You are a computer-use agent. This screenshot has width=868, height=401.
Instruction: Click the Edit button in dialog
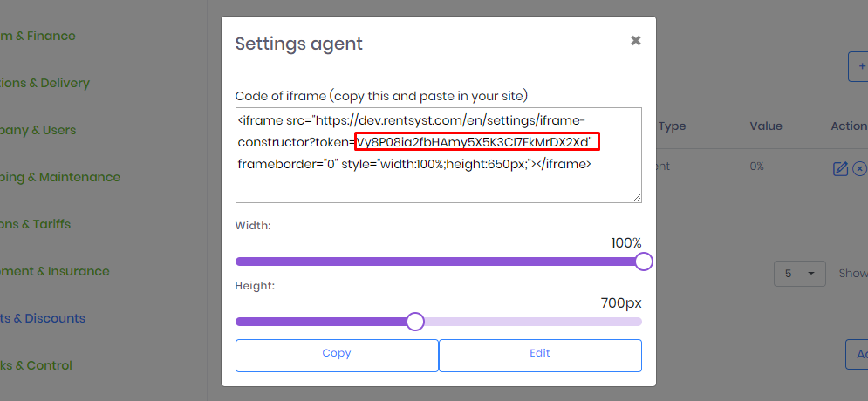tap(540, 355)
